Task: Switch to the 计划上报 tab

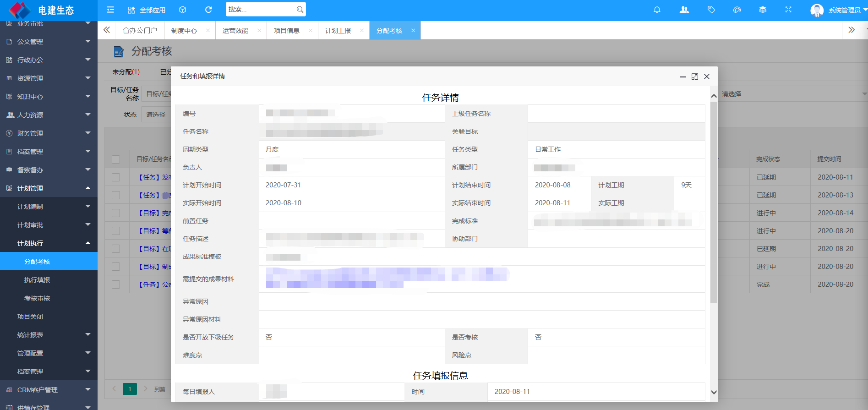Action: 338,31
